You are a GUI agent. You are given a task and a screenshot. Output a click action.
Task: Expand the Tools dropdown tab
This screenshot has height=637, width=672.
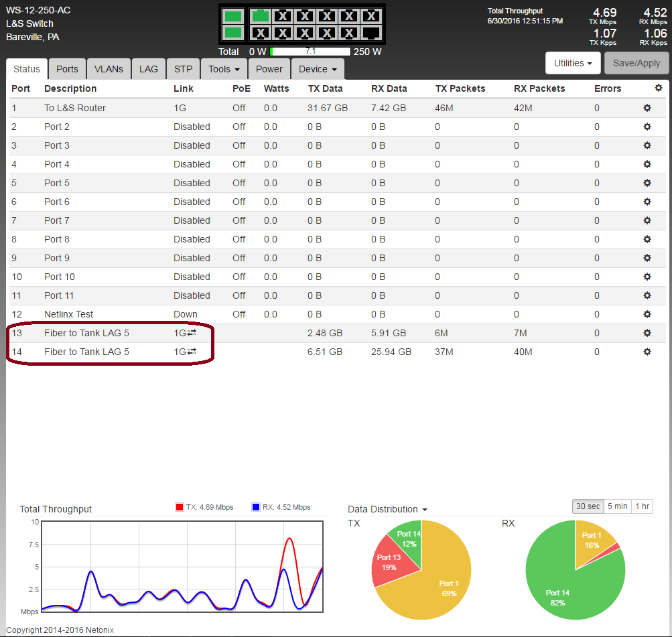(224, 69)
